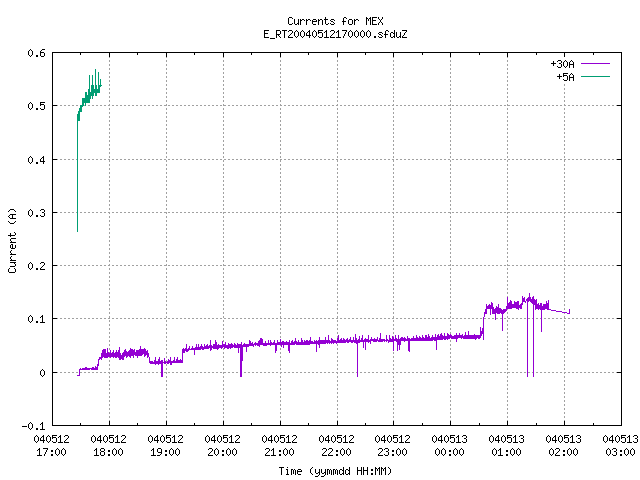Viewport: 640px width, 480px height.
Task: Click the y-axis tick value 0.6
Action: point(36,53)
